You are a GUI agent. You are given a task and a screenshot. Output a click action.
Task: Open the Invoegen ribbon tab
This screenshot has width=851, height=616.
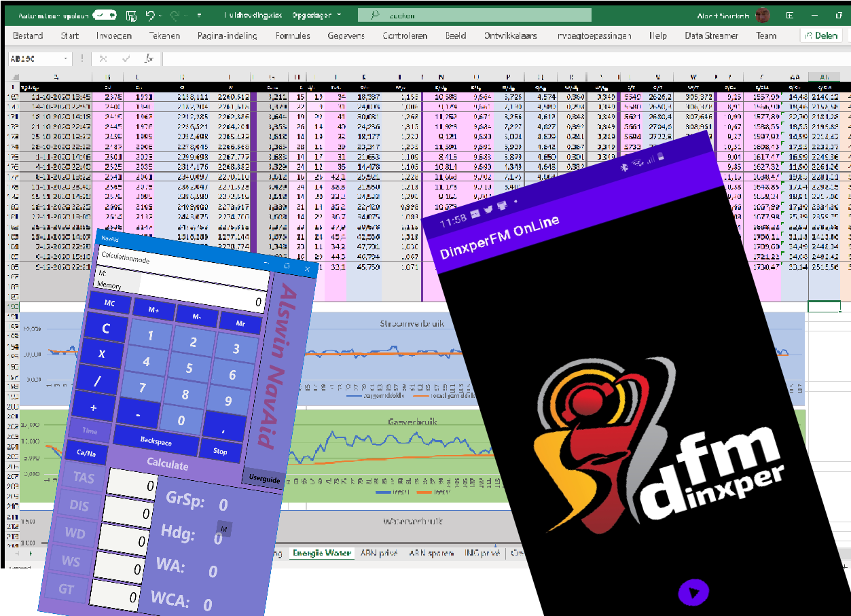pyautogui.click(x=114, y=36)
